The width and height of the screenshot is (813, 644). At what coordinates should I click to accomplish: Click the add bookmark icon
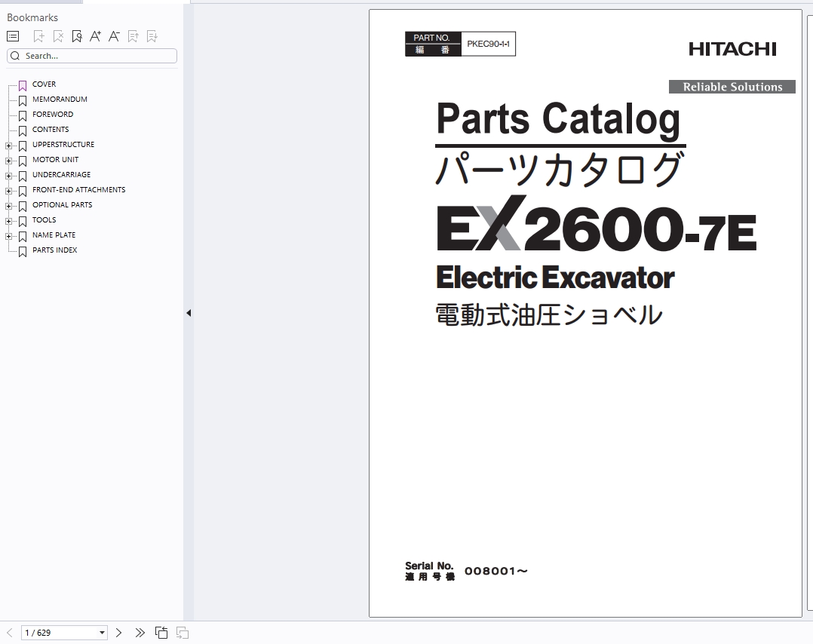pos(39,36)
